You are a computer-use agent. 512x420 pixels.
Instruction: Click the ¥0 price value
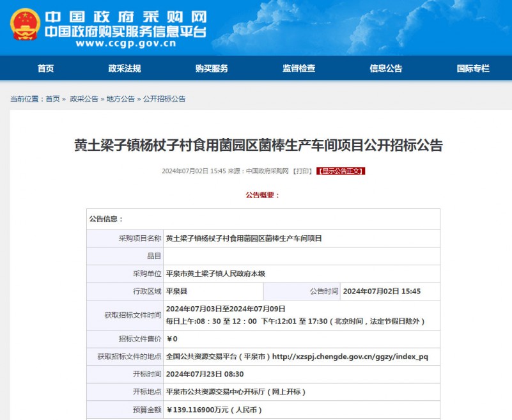tap(172, 339)
